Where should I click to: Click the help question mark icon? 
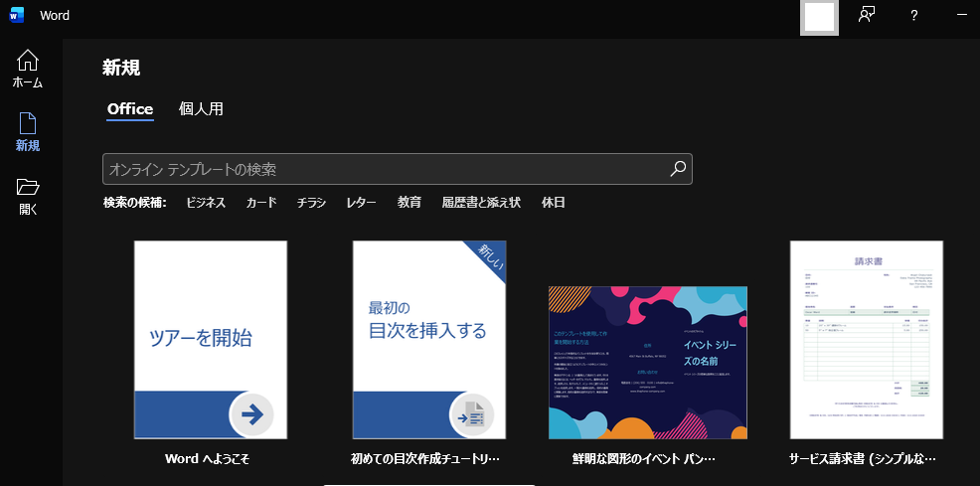coord(913,16)
